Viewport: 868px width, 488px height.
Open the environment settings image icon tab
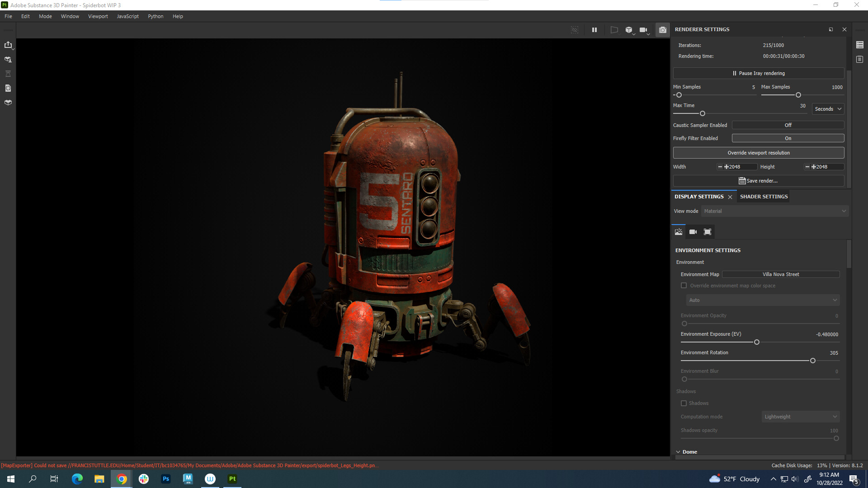click(x=678, y=231)
